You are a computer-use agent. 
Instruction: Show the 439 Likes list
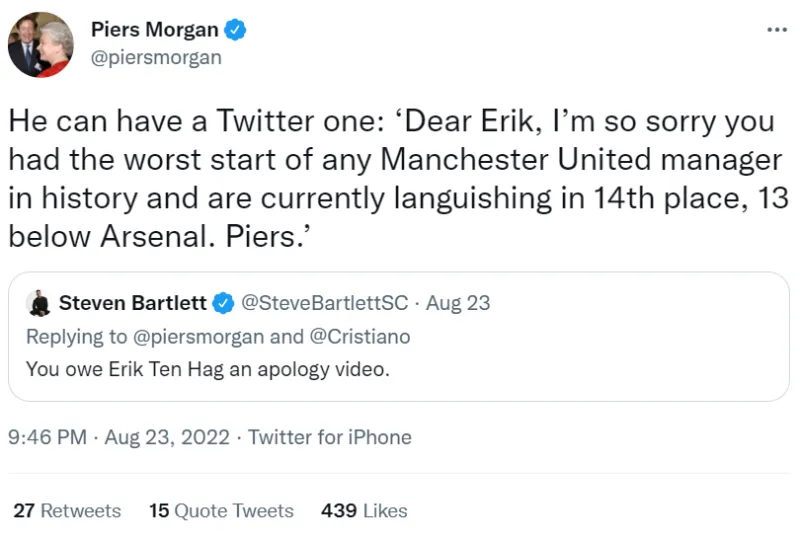[x=364, y=510]
